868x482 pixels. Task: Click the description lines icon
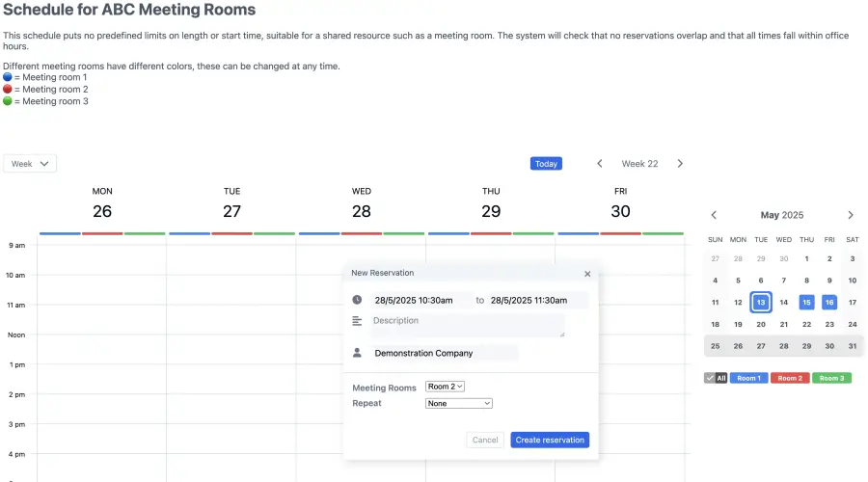(357, 321)
